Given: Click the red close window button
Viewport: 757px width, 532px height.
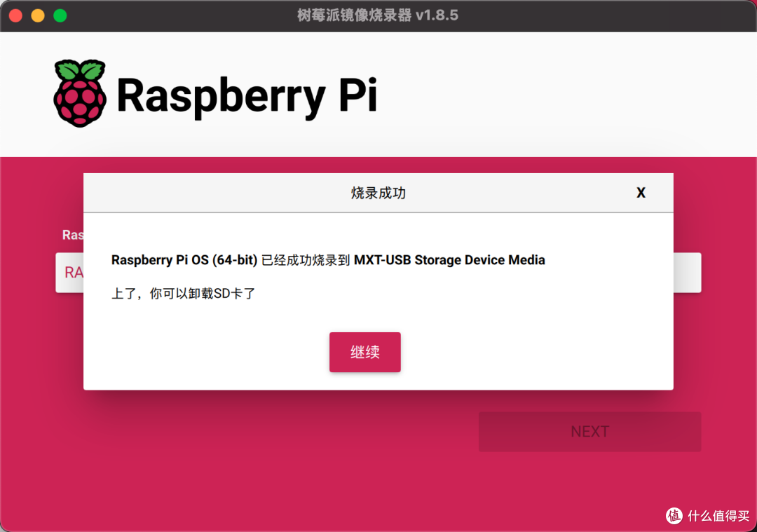Looking at the screenshot, I should (x=16, y=15).
